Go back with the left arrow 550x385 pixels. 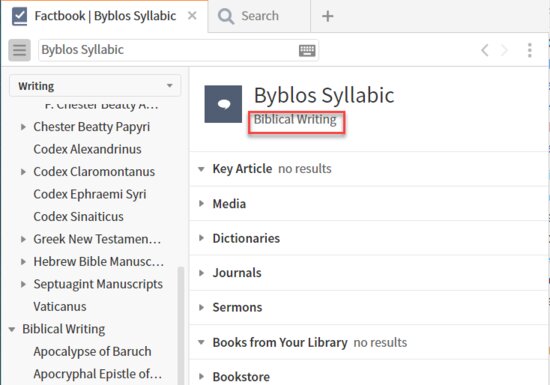(x=485, y=50)
